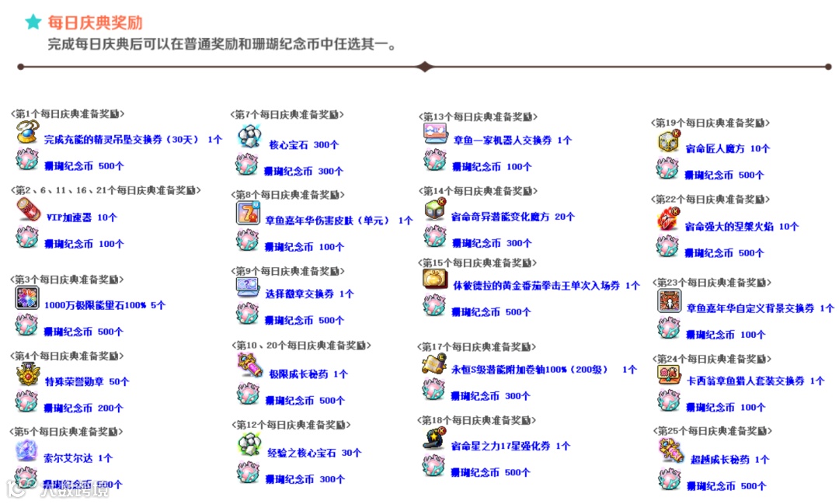Click the 极限成长秘药 potion icon

249,365
